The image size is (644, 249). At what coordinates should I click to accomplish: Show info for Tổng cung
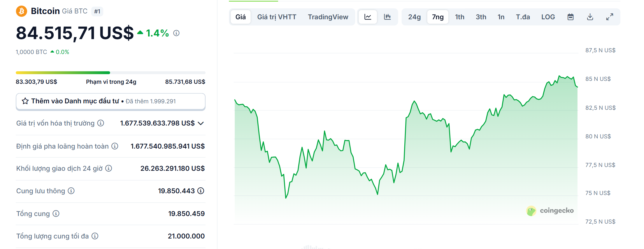56,213
